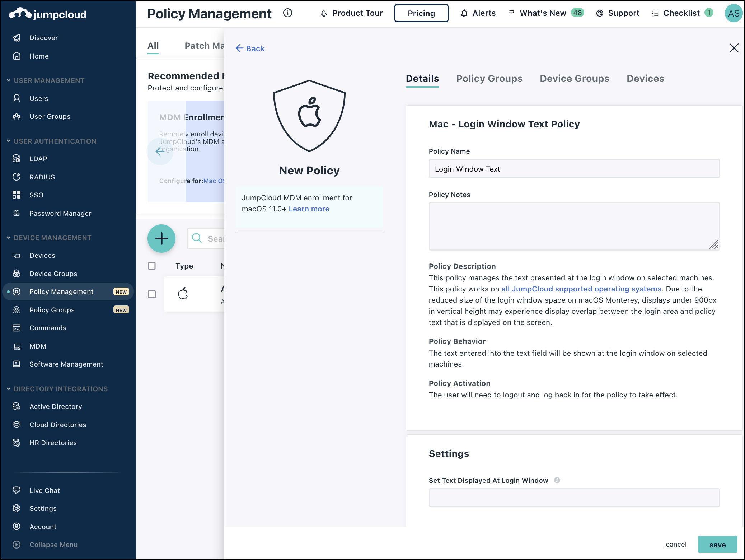Open the RADIUS sidebar item
The image size is (745, 560).
click(42, 177)
